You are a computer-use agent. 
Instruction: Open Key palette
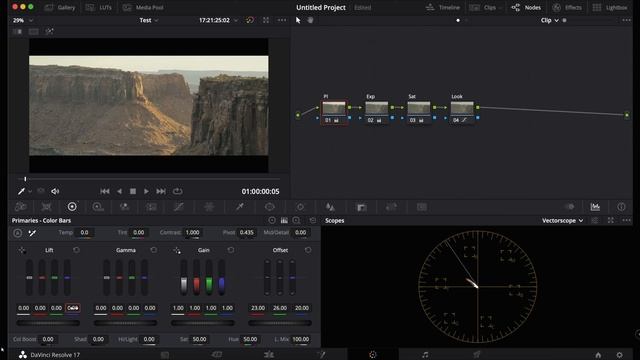(361, 207)
